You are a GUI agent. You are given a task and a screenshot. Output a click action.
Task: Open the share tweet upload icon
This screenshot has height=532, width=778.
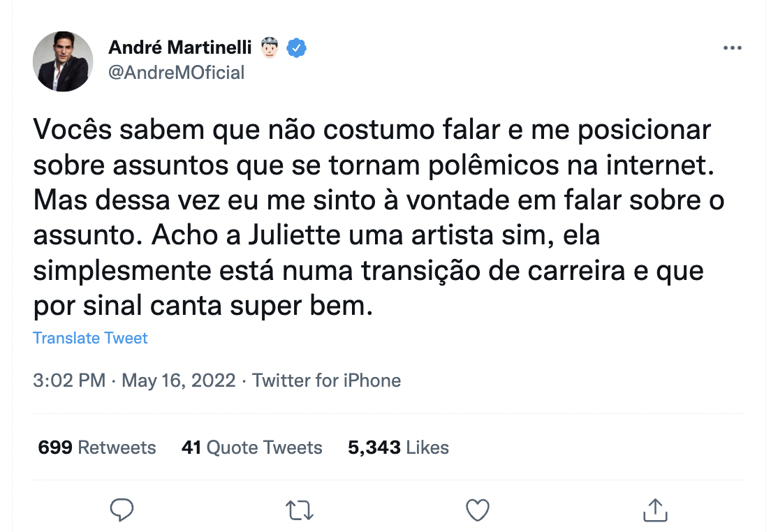[654, 510]
